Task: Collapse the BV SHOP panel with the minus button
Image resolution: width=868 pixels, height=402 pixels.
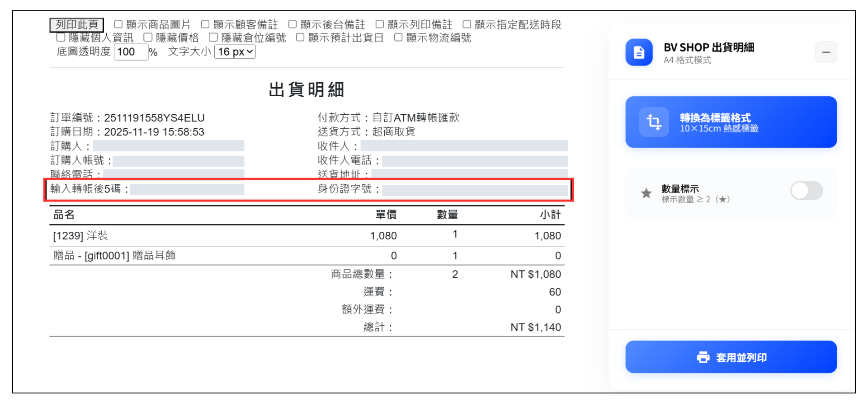Action: click(826, 52)
